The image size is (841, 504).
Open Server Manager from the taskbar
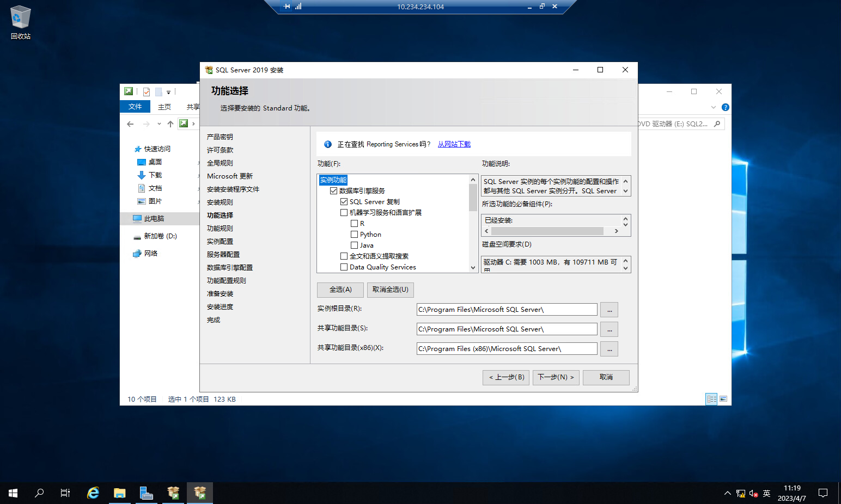point(146,493)
